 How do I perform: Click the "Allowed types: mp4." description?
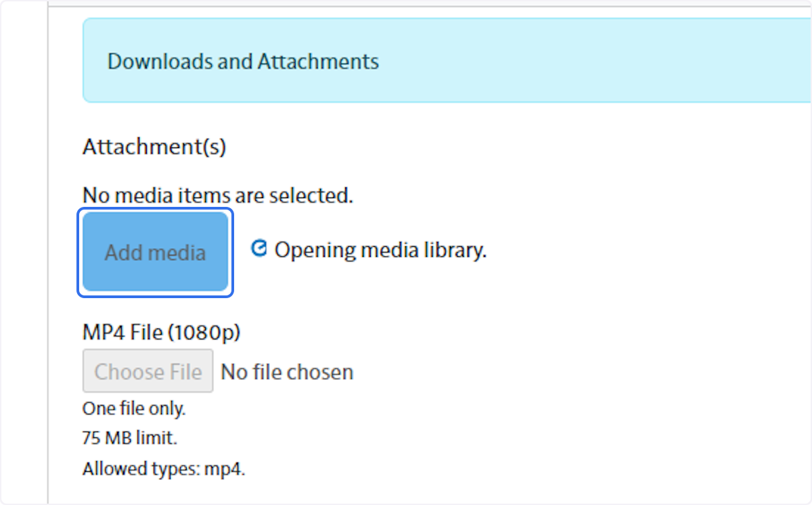tap(164, 468)
